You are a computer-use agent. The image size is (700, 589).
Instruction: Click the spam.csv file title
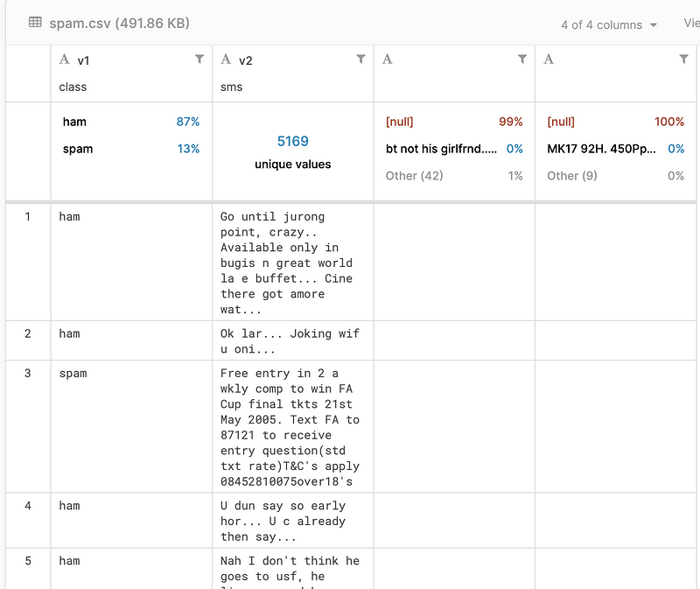[119, 23]
